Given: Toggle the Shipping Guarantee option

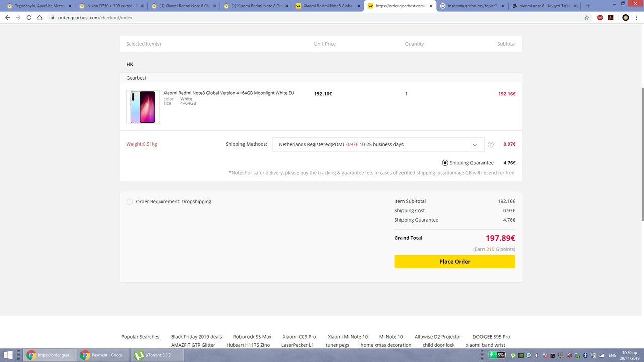Looking at the screenshot, I should tap(445, 163).
